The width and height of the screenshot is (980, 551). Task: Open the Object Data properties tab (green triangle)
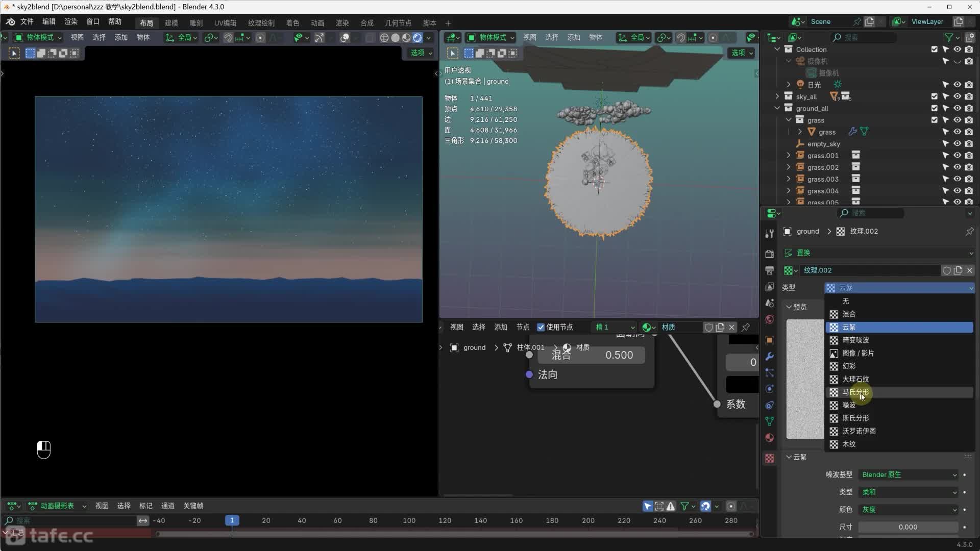tap(769, 421)
